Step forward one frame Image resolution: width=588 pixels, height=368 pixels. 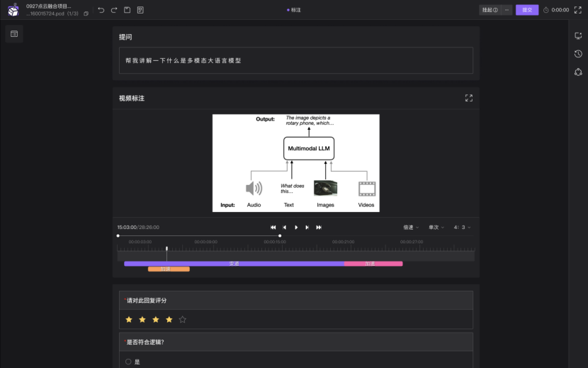point(307,227)
